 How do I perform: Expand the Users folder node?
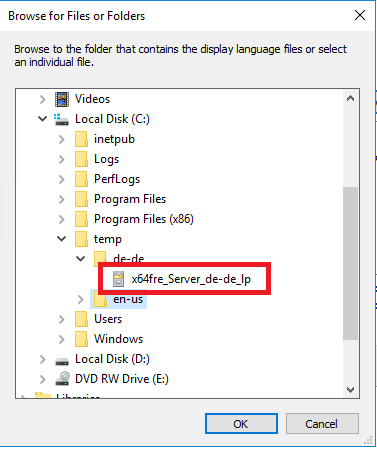click(x=62, y=319)
